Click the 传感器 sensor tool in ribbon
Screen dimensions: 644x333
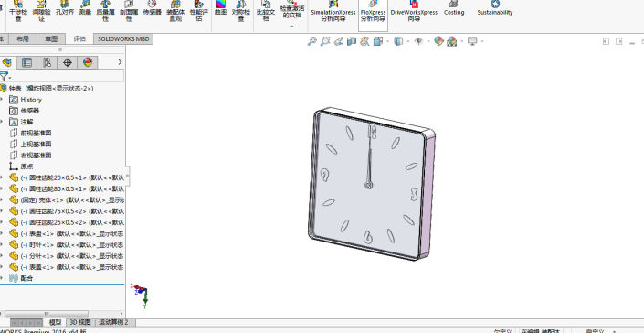pyautogui.click(x=152, y=8)
